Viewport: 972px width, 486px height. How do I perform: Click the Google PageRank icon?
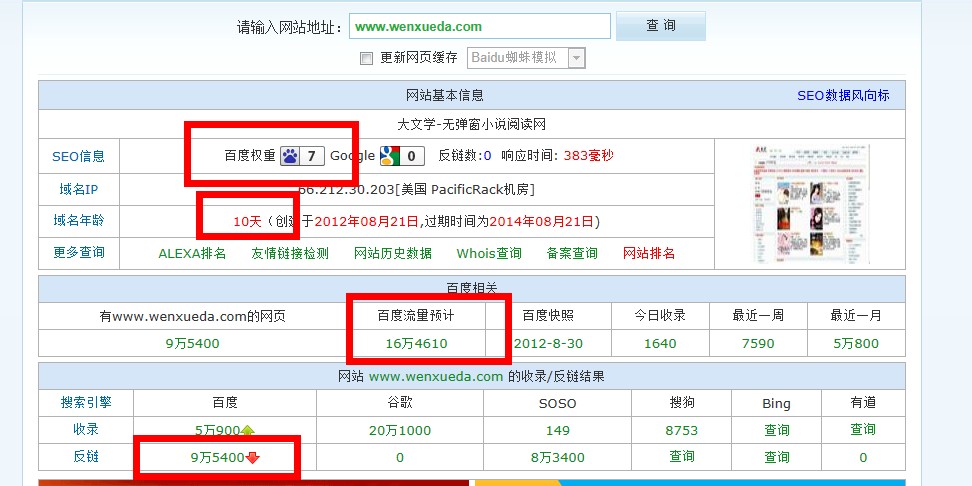(x=390, y=156)
